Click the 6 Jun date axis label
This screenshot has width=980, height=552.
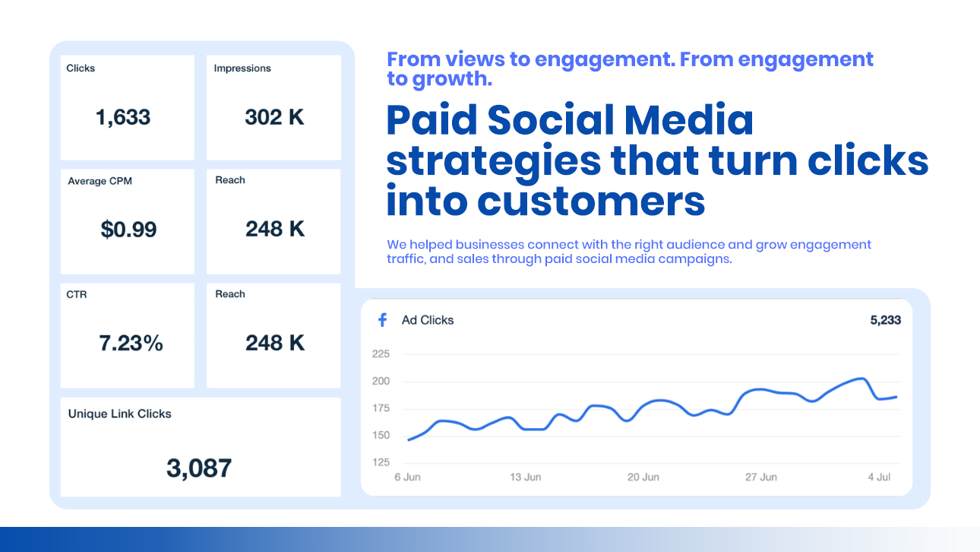coord(407,477)
